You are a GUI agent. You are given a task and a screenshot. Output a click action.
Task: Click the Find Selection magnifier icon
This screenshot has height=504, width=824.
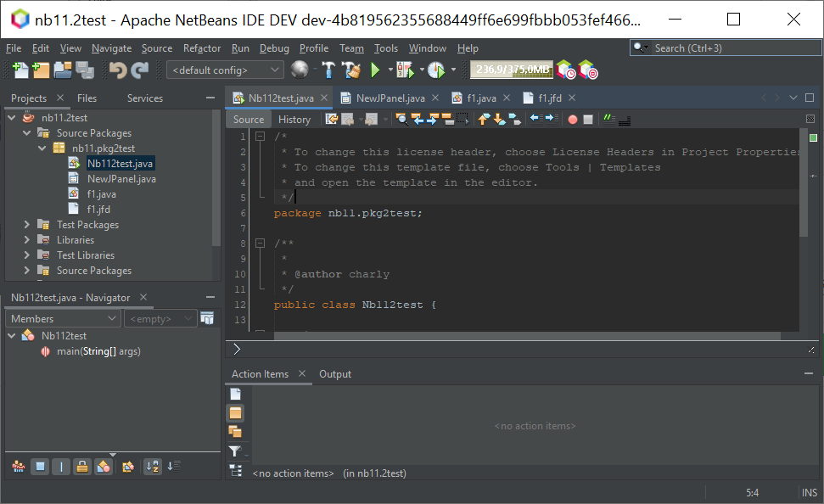[402, 120]
